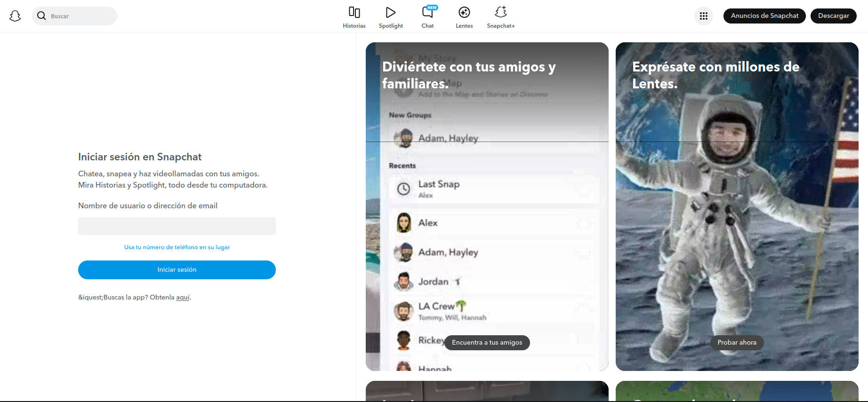Click the Snapchat ghost logo

pos(15,16)
